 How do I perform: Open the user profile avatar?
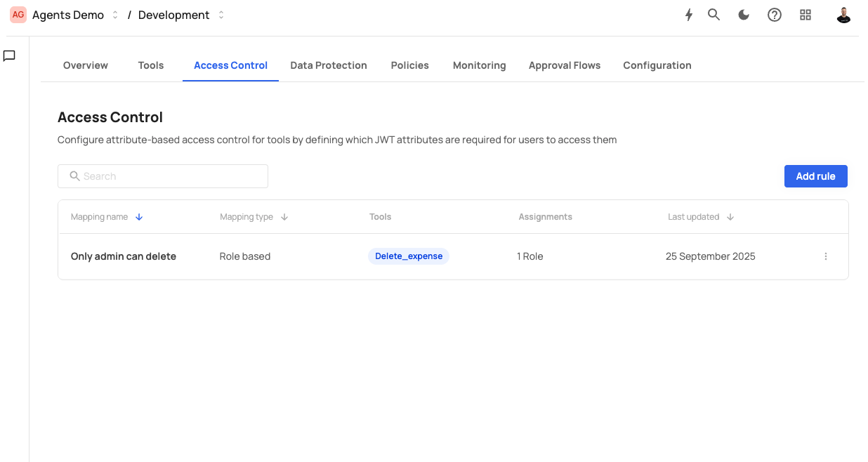(x=843, y=15)
